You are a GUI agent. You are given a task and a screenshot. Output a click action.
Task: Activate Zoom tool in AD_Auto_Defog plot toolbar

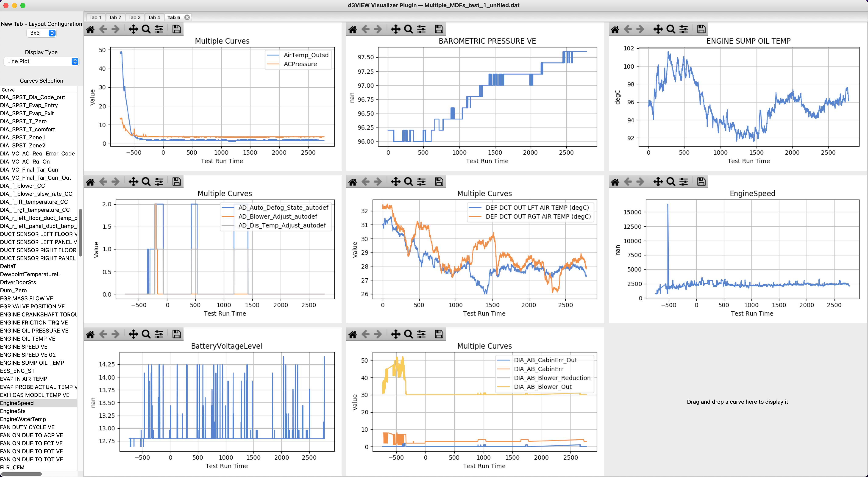pyautogui.click(x=146, y=182)
